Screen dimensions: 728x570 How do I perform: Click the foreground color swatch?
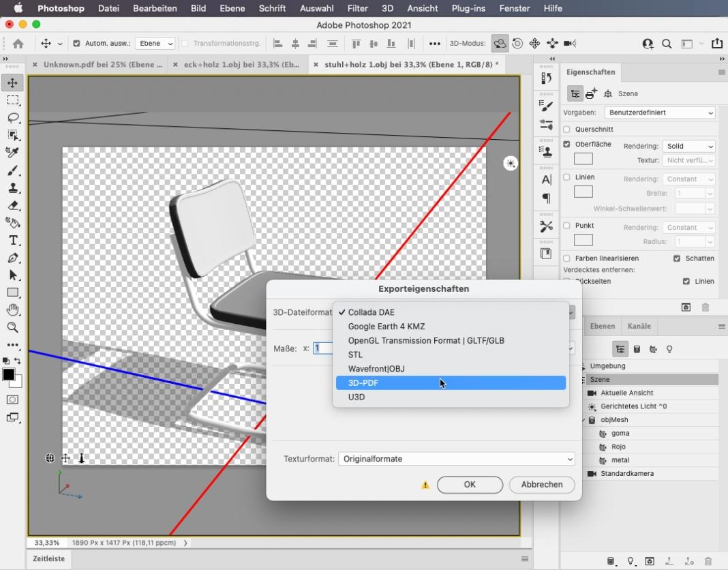pyautogui.click(x=8, y=374)
